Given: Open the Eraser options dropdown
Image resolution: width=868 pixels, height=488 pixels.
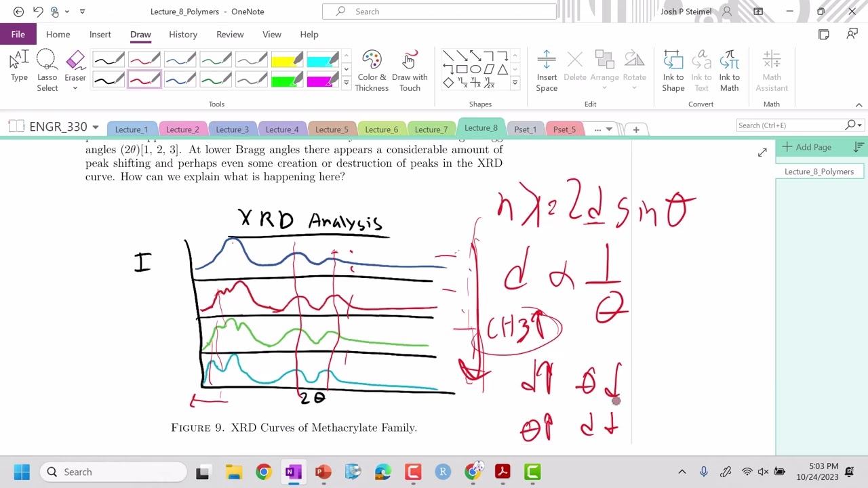Looking at the screenshot, I should 75,88.
